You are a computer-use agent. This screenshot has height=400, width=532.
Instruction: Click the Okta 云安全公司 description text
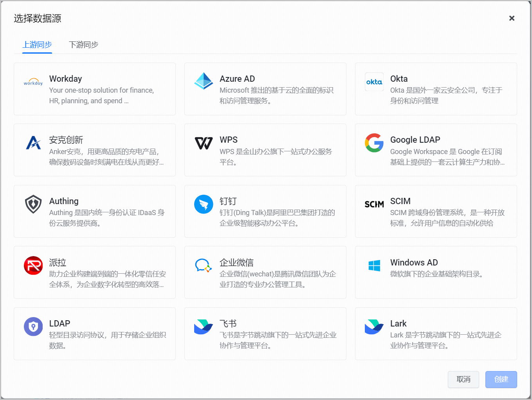tap(446, 95)
